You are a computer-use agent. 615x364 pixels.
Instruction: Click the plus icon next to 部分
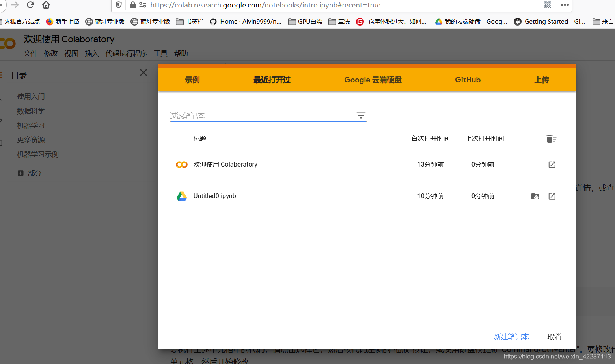point(20,173)
